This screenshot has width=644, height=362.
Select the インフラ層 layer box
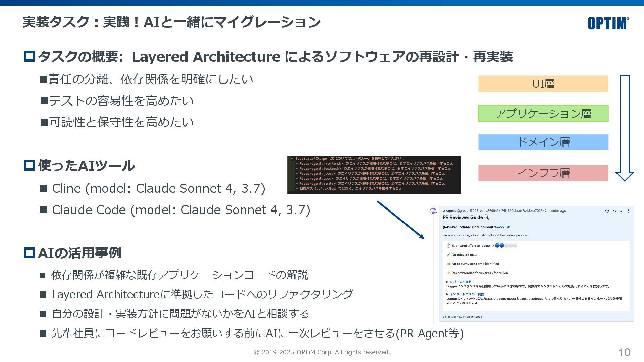coord(543,173)
